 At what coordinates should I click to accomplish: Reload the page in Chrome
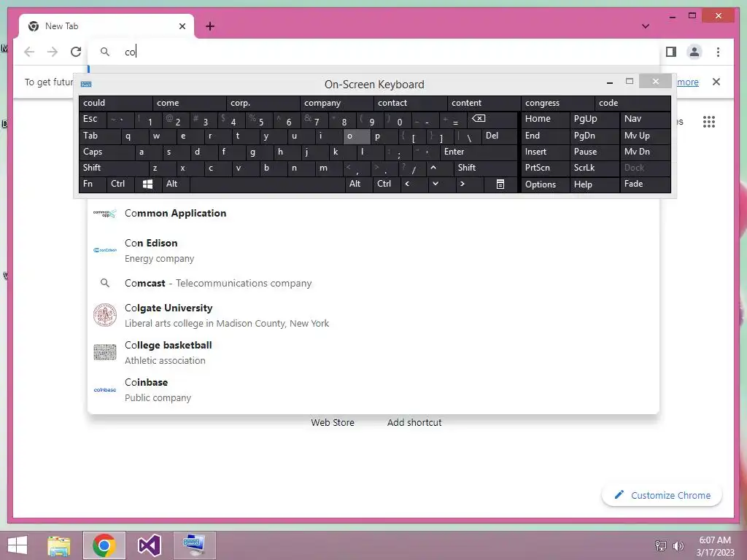(x=76, y=52)
